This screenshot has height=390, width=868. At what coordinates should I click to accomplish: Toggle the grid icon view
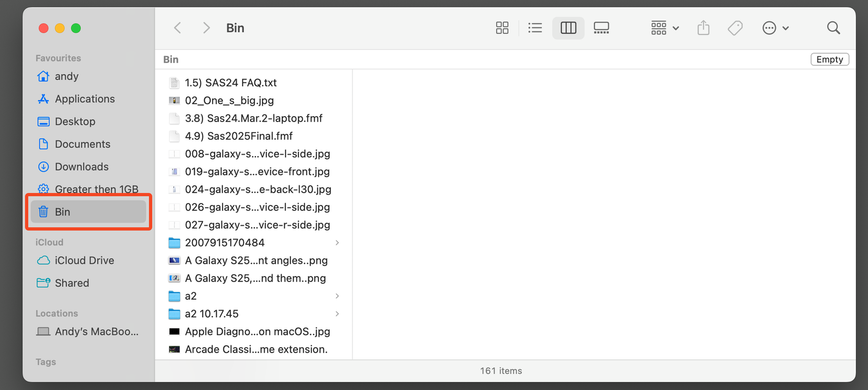point(502,27)
